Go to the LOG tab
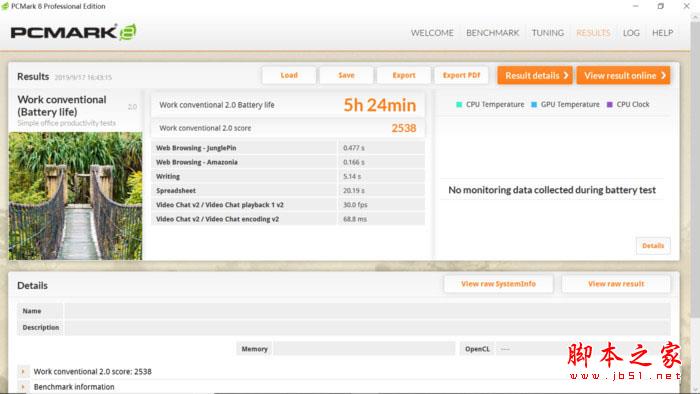 tap(631, 33)
